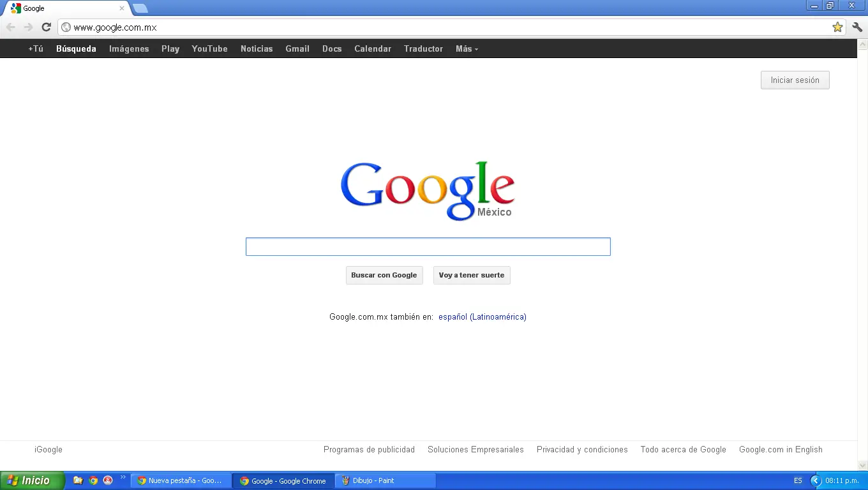Focus the Google search text box
The width and height of the screenshot is (868, 490).
pyautogui.click(x=428, y=247)
